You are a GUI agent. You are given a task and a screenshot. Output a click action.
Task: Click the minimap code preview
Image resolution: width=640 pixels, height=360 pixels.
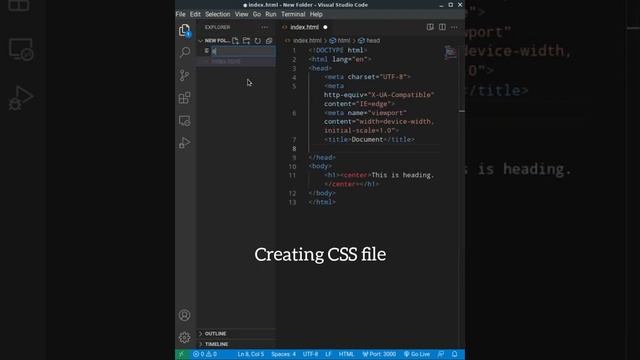click(x=450, y=52)
